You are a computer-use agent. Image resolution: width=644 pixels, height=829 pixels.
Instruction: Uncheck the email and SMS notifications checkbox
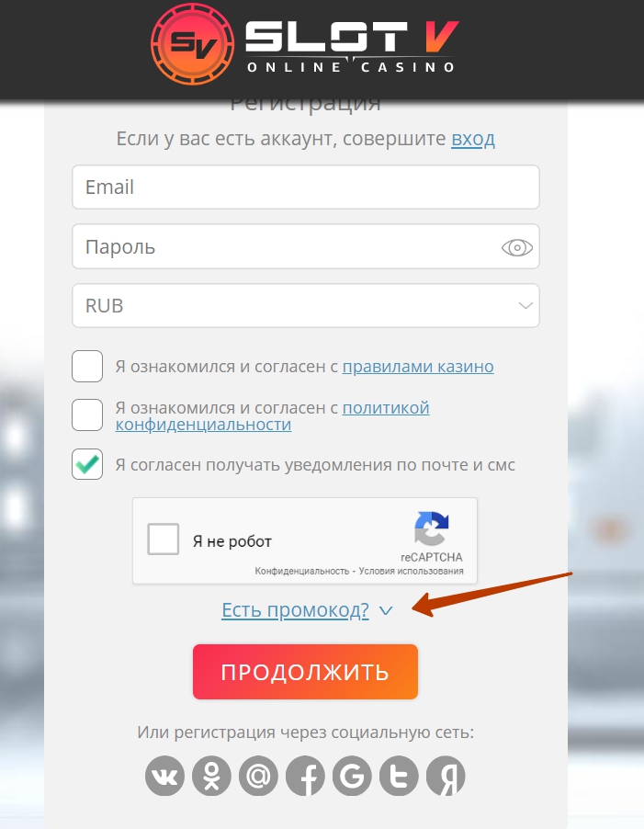[87, 464]
